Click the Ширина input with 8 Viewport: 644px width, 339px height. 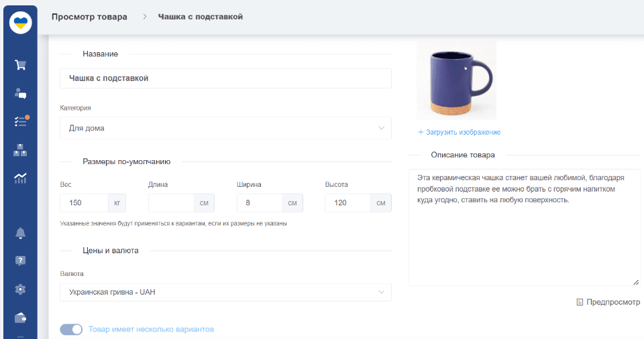click(x=260, y=203)
